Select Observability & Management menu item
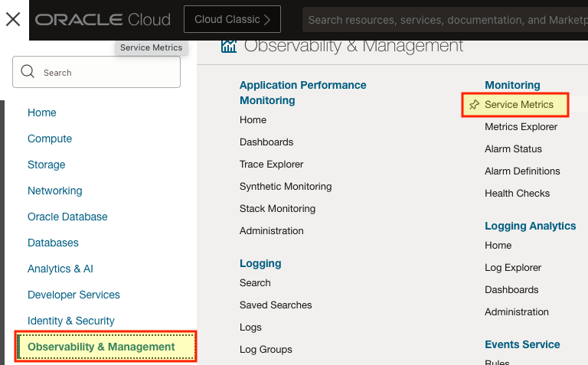 click(101, 347)
